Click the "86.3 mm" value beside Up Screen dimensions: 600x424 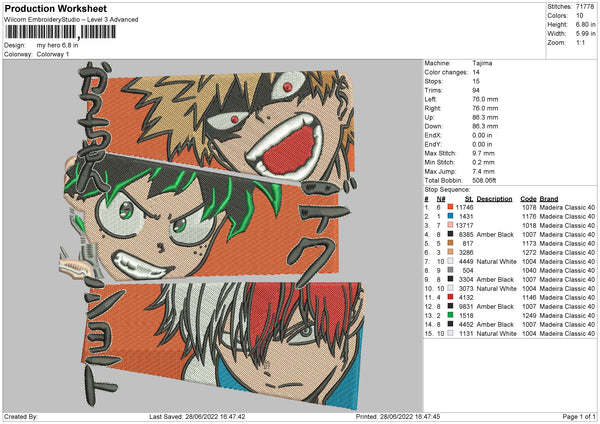pyautogui.click(x=485, y=117)
